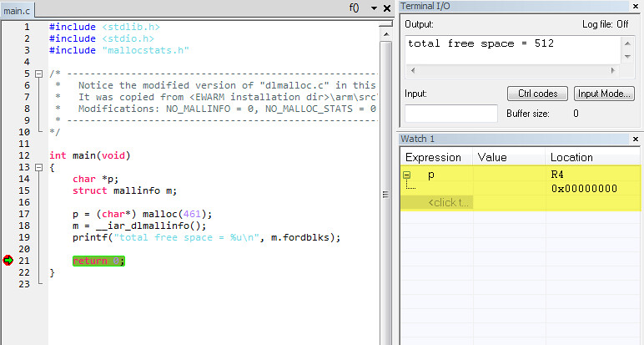
Task: Select the 0x00000000 value cell
Action: point(584,189)
